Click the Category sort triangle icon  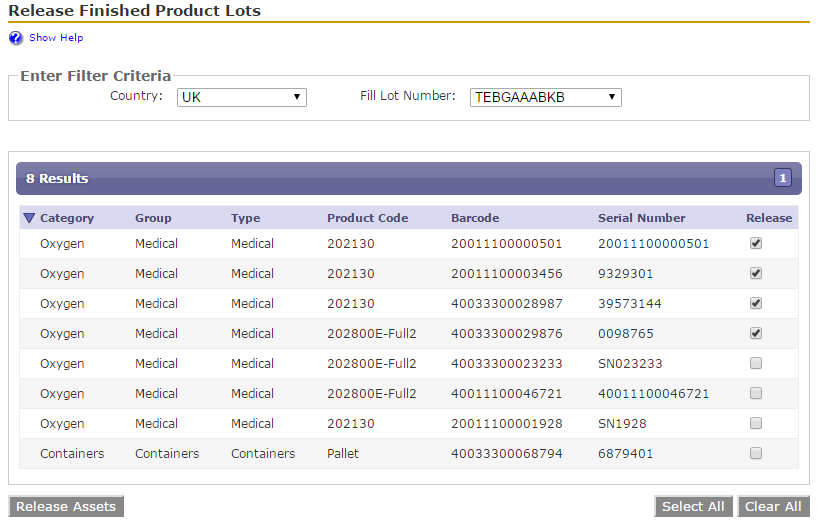29,218
